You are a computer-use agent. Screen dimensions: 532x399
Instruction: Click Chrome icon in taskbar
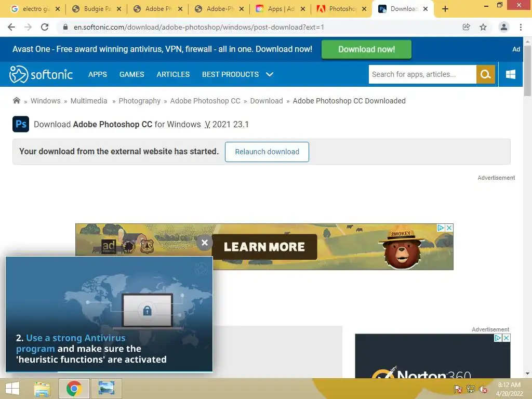click(x=74, y=389)
